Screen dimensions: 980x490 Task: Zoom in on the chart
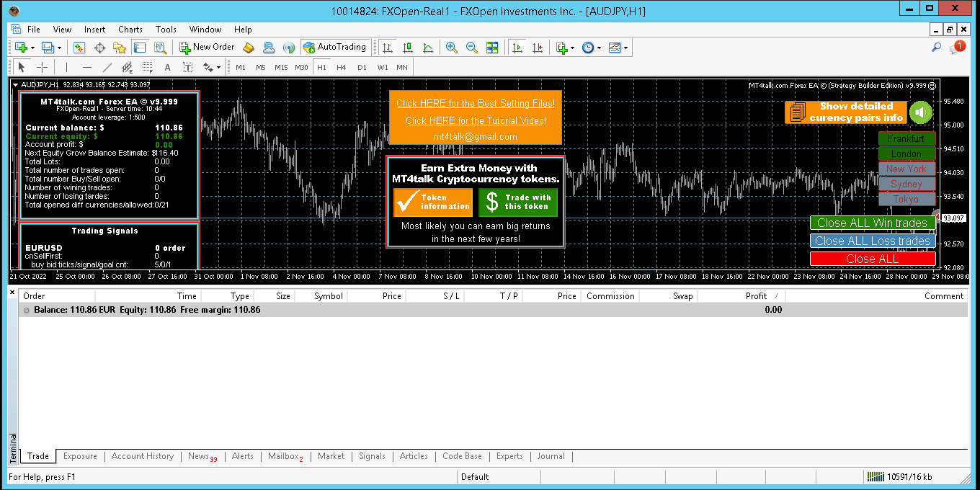coord(452,48)
